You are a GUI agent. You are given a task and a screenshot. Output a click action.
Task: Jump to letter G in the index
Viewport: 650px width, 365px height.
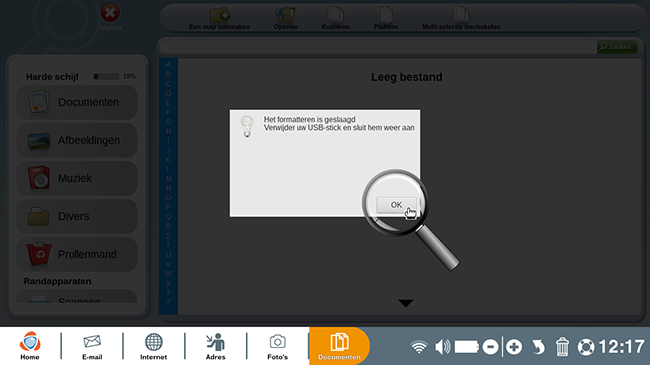(x=168, y=122)
